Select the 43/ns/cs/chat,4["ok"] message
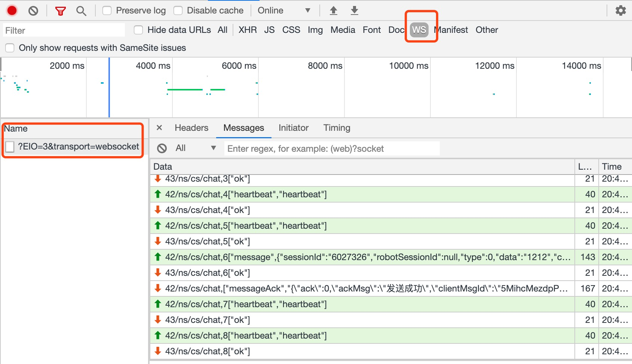 pos(362,210)
